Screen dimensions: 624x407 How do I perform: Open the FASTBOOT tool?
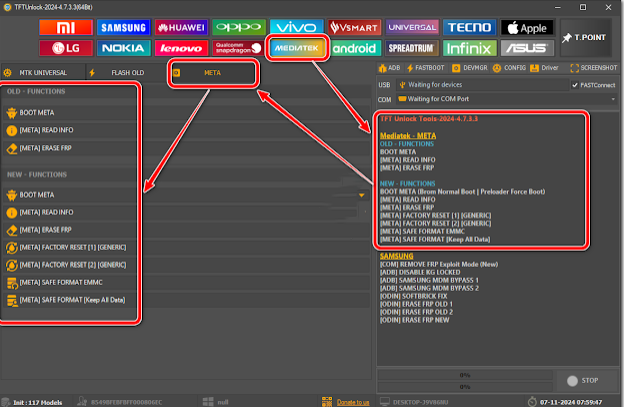(x=425, y=68)
